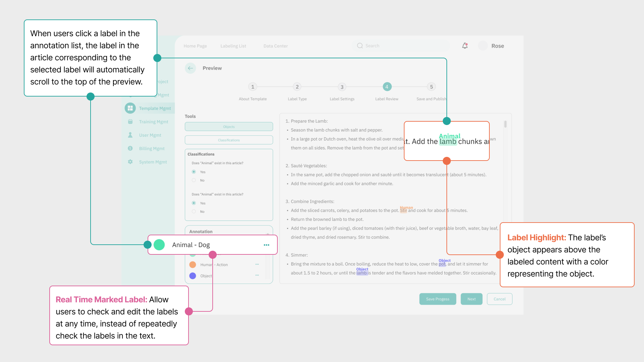The width and height of the screenshot is (644, 362).
Task: Click step 5 Save and Publish
Action: click(431, 87)
